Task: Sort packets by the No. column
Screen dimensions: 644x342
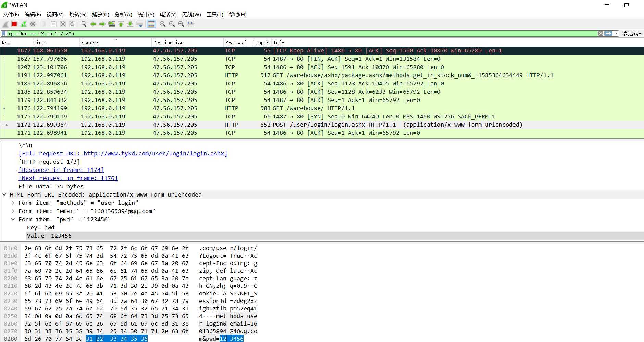Action: click(16, 43)
